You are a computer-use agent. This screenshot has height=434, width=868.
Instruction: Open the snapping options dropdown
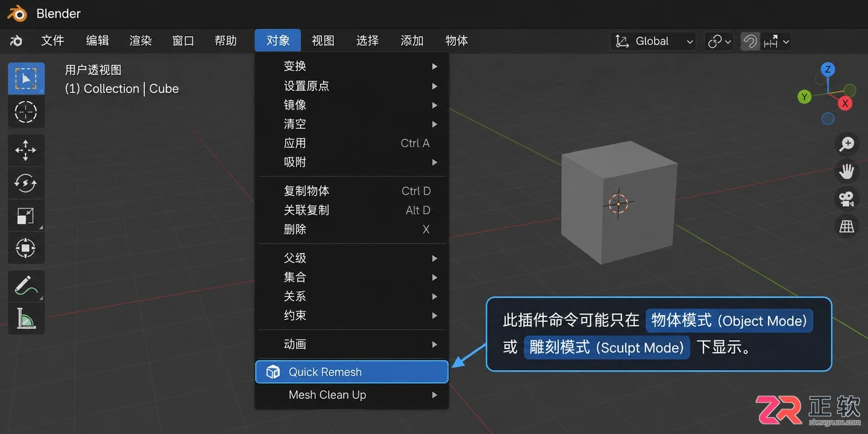pos(776,41)
